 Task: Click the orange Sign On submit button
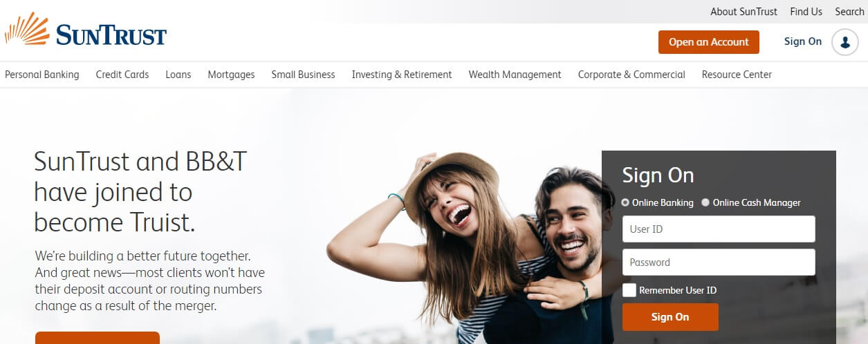[x=670, y=317]
